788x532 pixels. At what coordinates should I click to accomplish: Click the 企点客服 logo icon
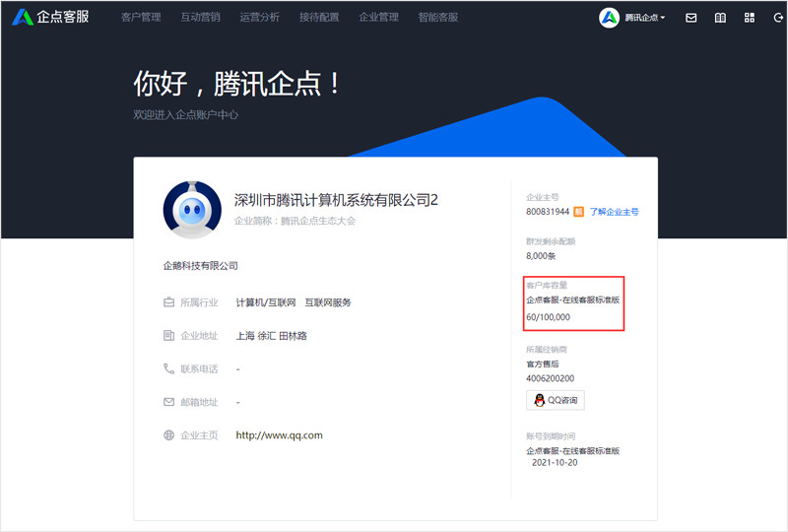(22, 17)
